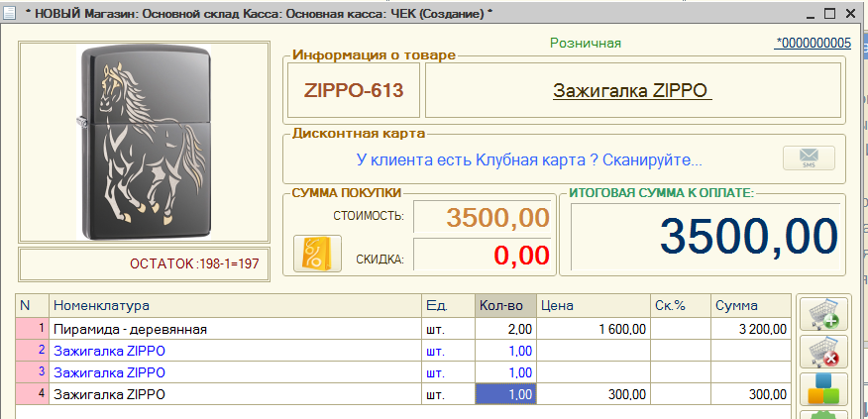868x419 pixels.
Task: Click quantity cell 2,00 for Пирамида
Action: [505, 329]
